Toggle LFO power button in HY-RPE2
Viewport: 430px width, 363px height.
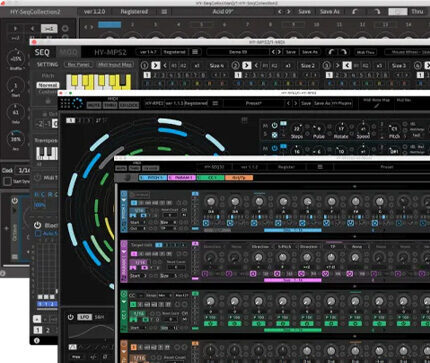71,317
